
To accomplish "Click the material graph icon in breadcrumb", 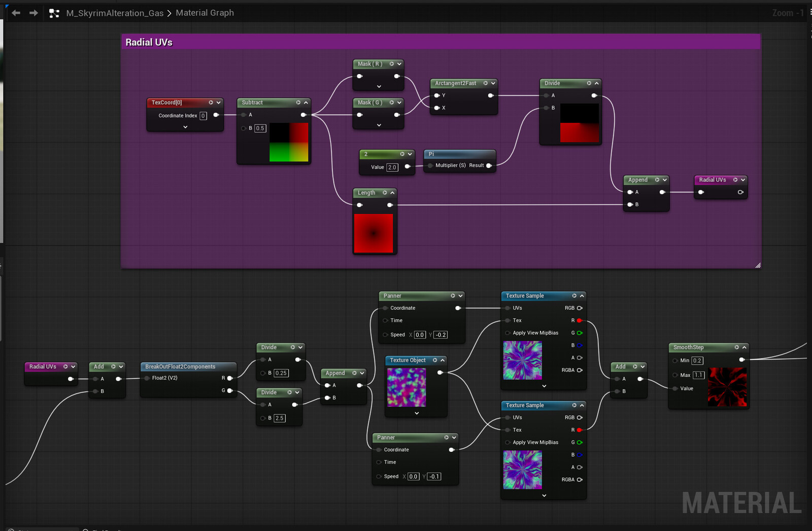I will click(54, 13).
